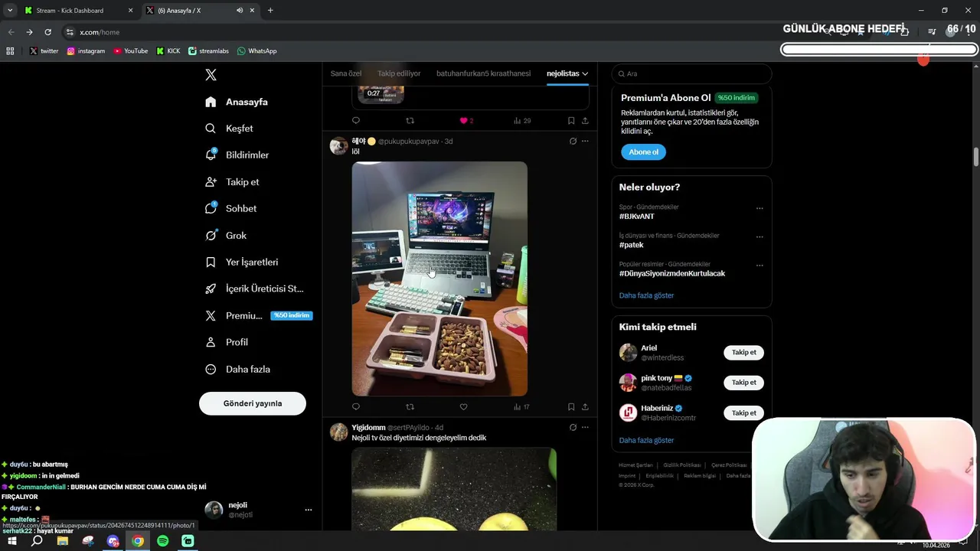Switch to batuhanfurkan5 kıraathanesi tab
The image size is (980, 551).
tap(483, 73)
